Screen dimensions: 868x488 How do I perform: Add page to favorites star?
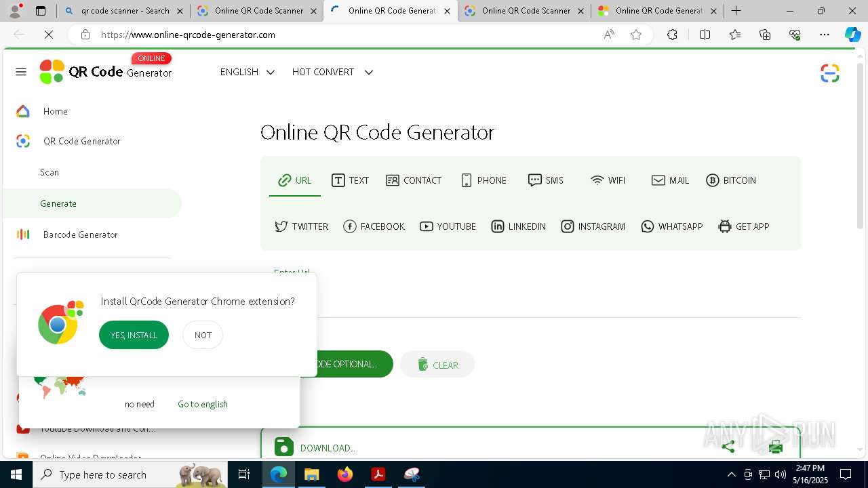636,35
